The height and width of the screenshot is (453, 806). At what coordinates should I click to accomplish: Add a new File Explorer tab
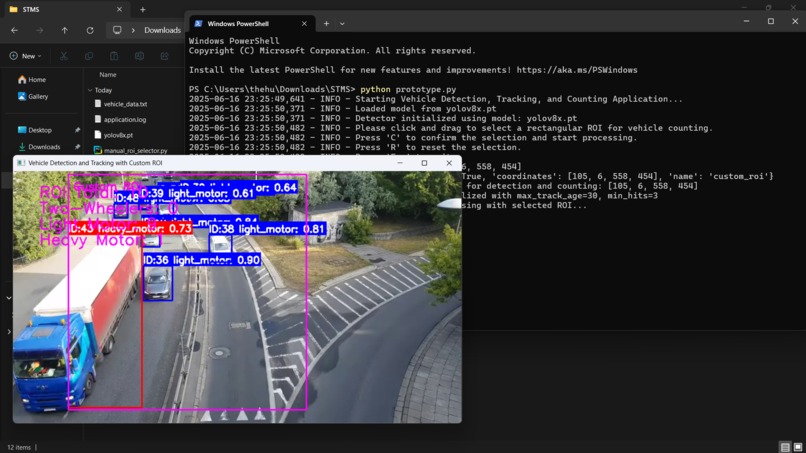coord(143,9)
